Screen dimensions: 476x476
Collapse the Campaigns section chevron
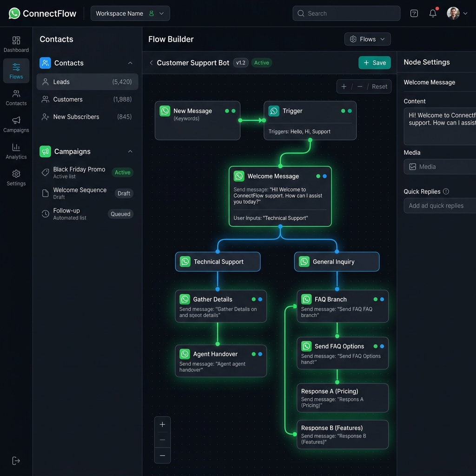pos(130,151)
